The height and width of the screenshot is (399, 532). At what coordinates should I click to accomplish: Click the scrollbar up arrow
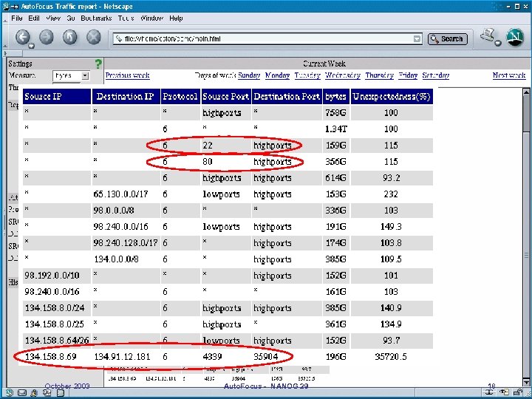(526, 92)
